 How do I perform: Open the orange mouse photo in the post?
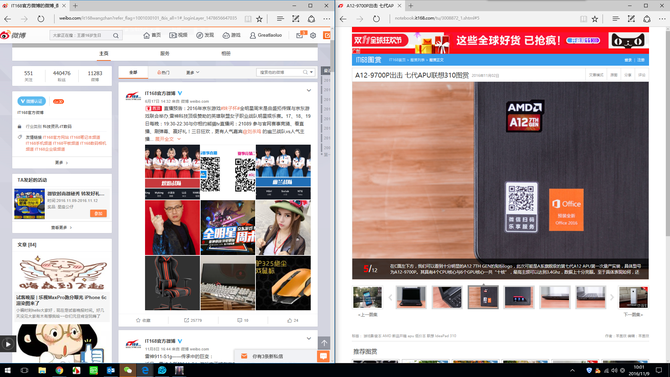[283, 283]
